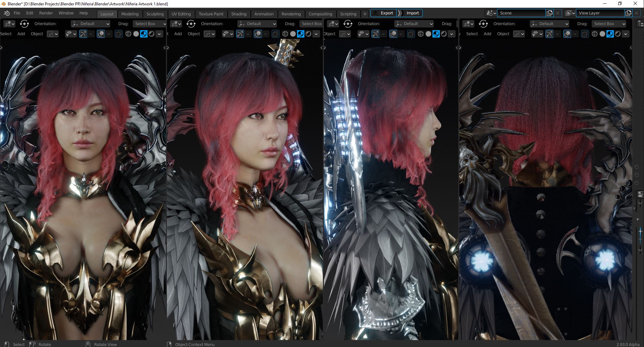Open the File menu
Viewport: 644px width, 347px height.
coord(17,13)
